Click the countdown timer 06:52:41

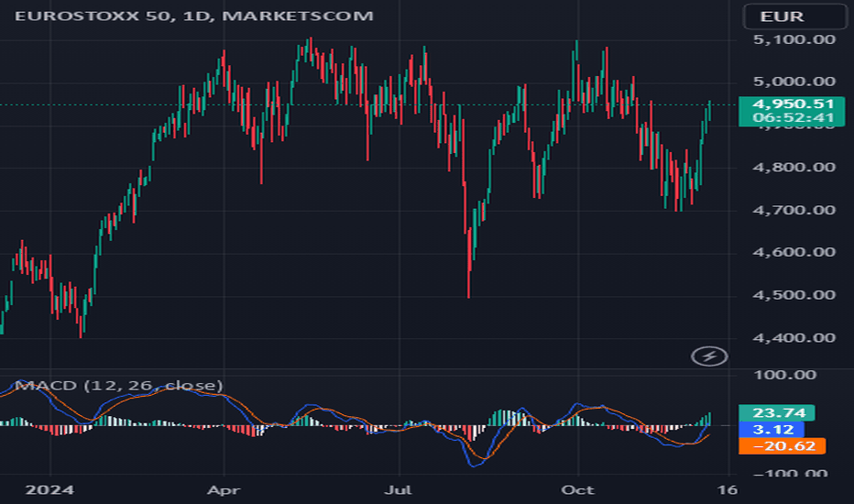pos(793,117)
